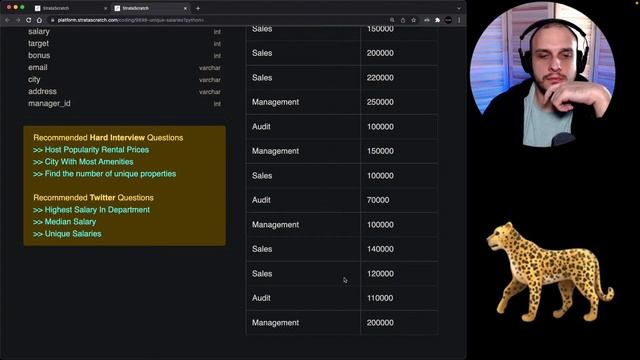Viewport: 640px width, 360px height.
Task: Click the 'city' column name
Action: click(34, 80)
